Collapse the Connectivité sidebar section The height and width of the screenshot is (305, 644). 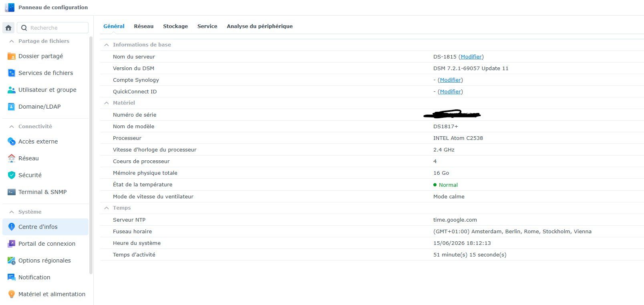(x=12, y=126)
